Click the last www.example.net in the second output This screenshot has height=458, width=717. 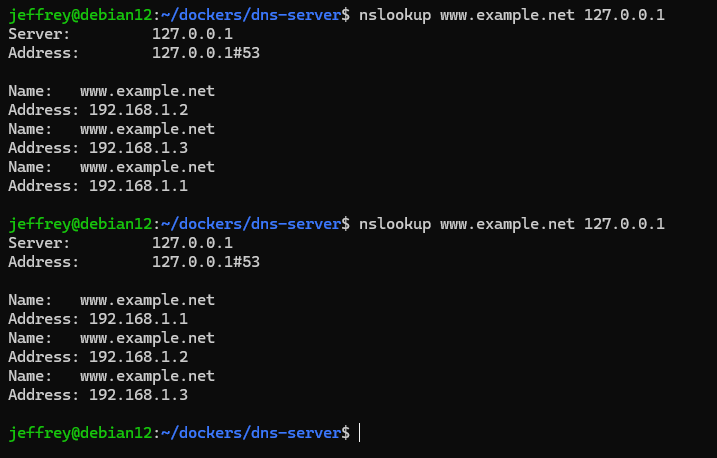(147, 376)
